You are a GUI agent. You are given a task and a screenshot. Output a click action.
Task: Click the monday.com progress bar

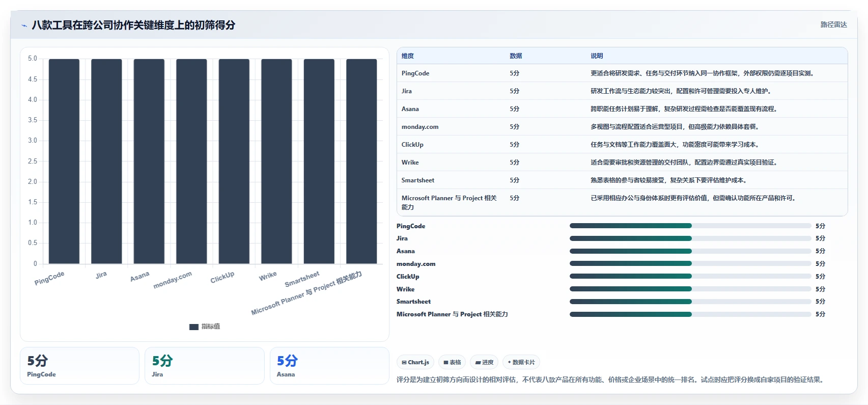coord(690,264)
